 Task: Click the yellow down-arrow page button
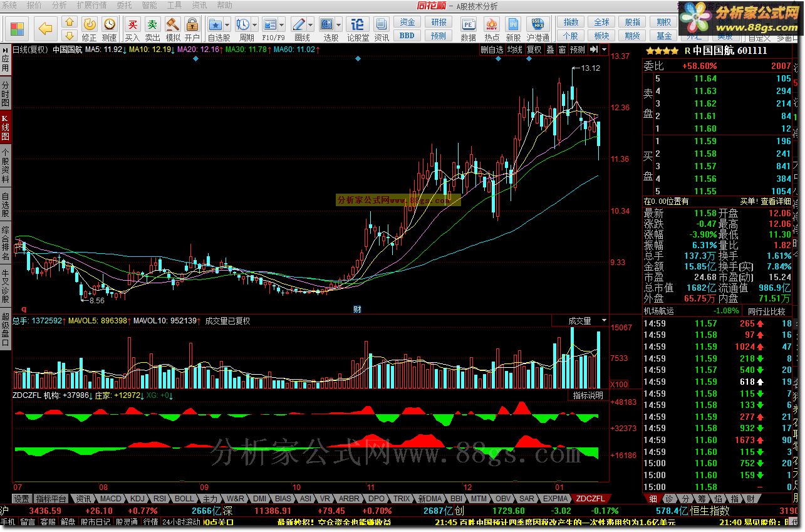pyautogui.click(x=70, y=36)
